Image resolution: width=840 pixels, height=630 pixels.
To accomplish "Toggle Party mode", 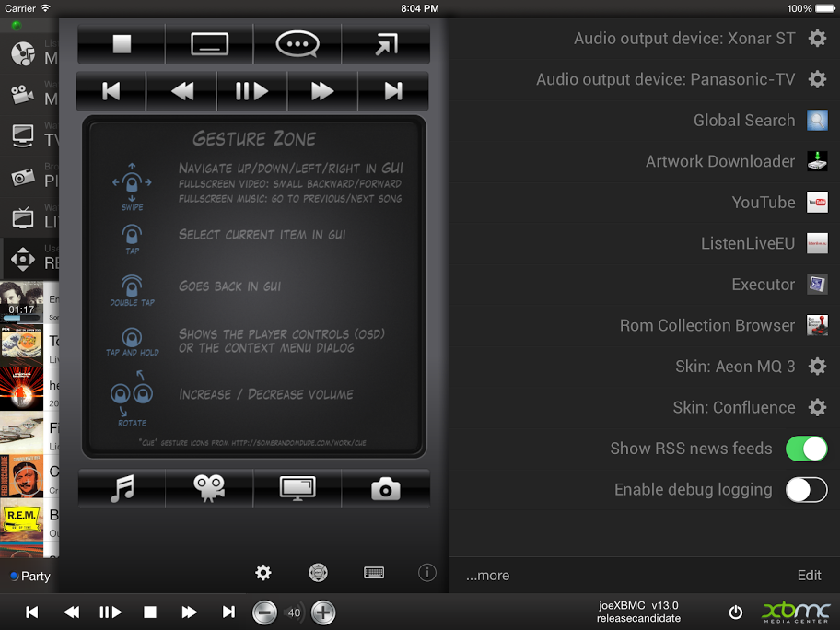I will (x=29, y=576).
